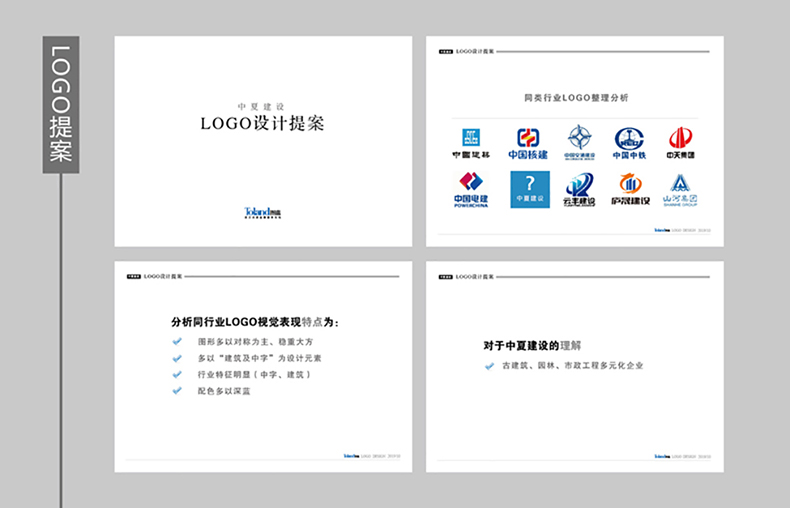Click the 云丰建设 logo

point(579,189)
